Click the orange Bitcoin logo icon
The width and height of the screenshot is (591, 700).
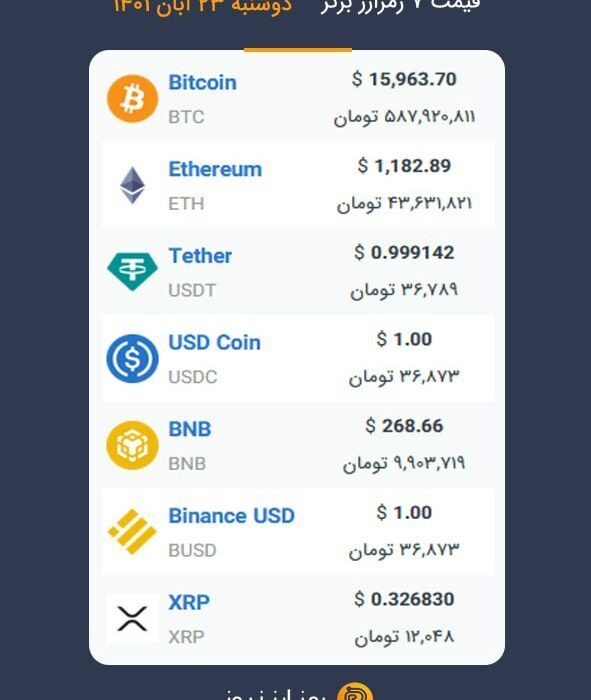(x=133, y=99)
